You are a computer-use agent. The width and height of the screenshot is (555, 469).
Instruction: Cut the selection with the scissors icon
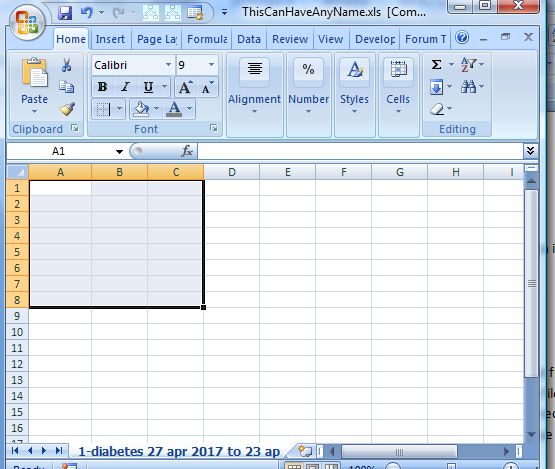pos(67,65)
